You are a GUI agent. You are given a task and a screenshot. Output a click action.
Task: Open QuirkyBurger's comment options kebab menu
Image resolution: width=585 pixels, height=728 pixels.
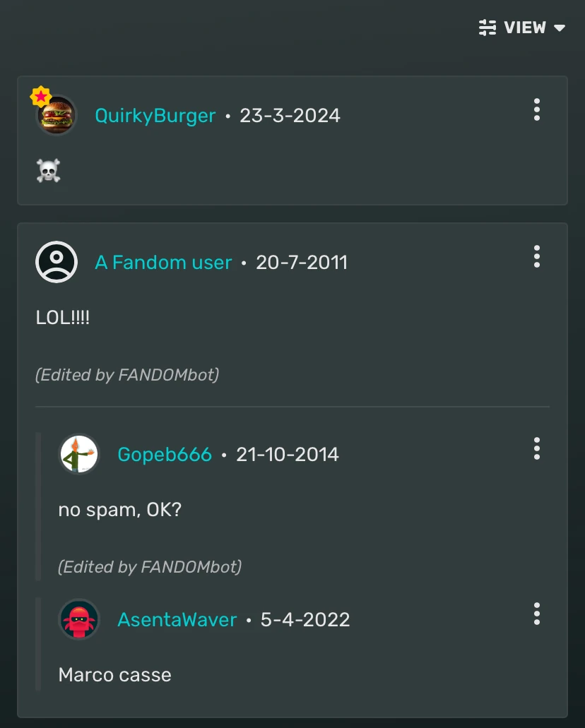point(537,110)
